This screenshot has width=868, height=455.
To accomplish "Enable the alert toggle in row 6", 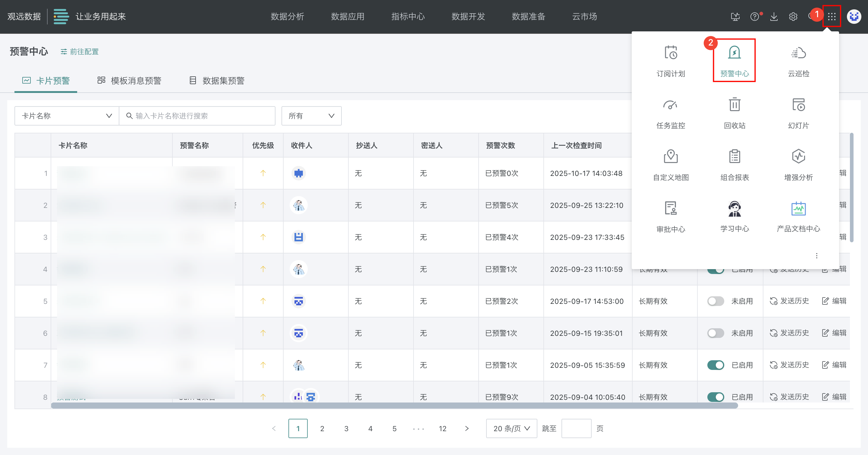I will click(715, 333).
